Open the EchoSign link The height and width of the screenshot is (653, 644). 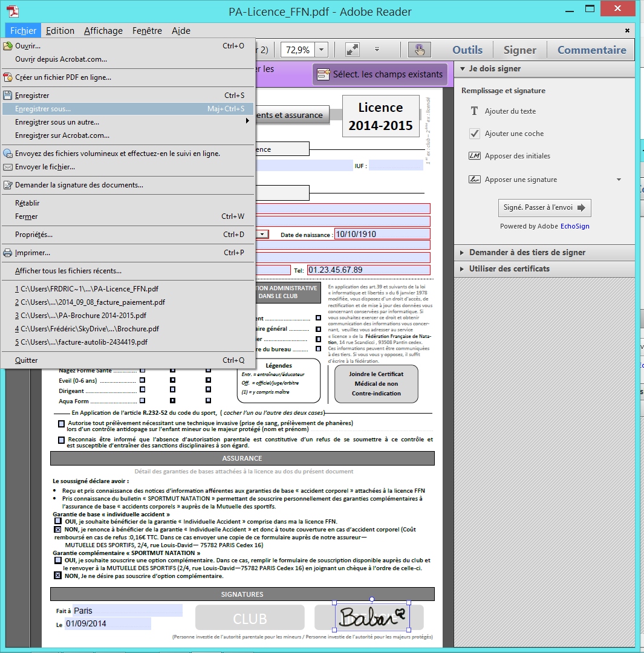pyautogui.click(x=575, y=226)
